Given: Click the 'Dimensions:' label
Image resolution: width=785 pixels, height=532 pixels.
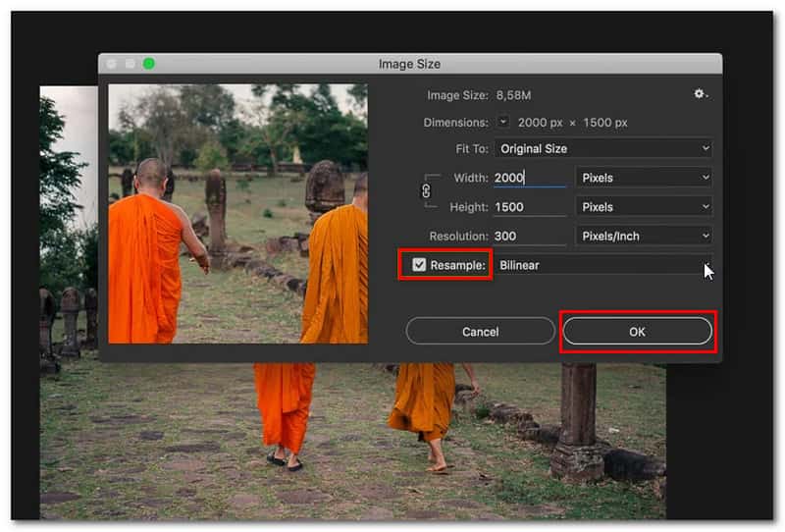Looking at the screenshot, I should [455, 123].
